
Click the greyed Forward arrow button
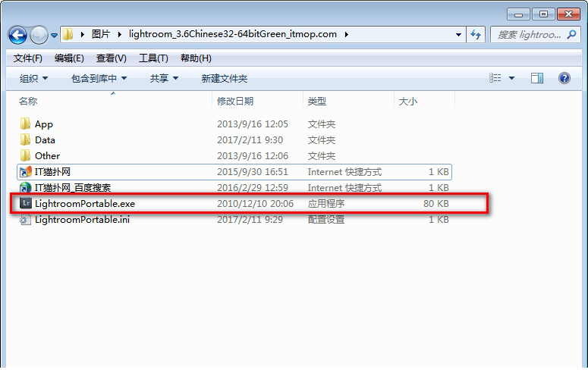[39, 35]
